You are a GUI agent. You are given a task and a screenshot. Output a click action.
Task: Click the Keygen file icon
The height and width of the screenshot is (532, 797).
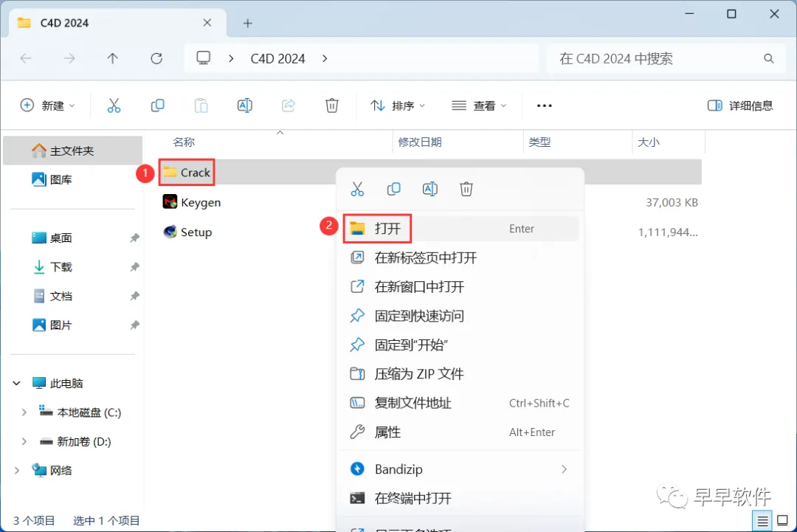click(170, 201)
